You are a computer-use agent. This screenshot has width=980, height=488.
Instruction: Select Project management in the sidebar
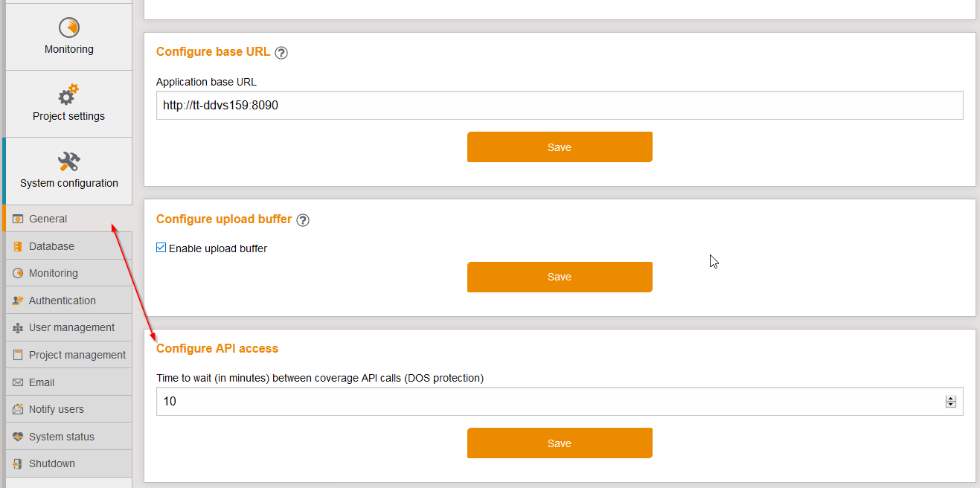77,355
